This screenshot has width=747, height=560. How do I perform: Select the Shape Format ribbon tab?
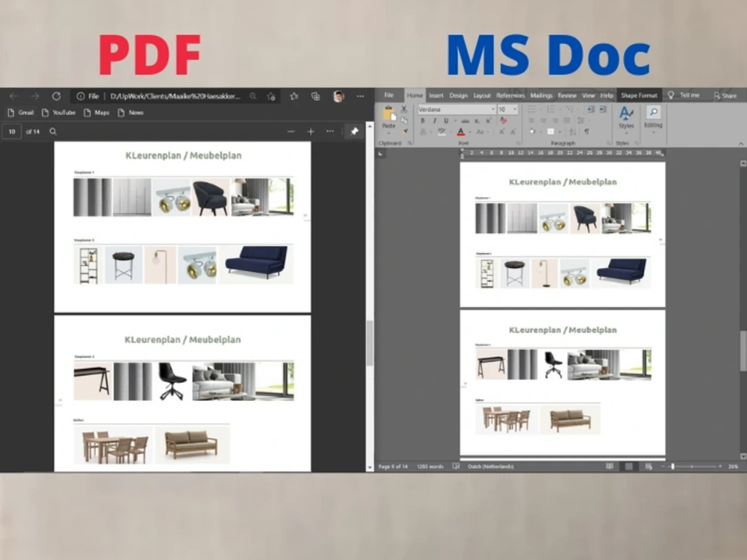[x=639, y=96]
